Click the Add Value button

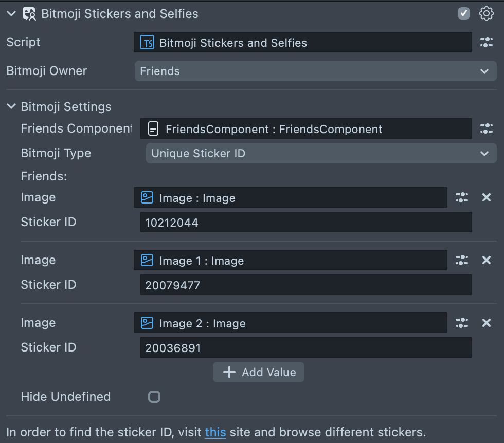(x=259, y=372)
